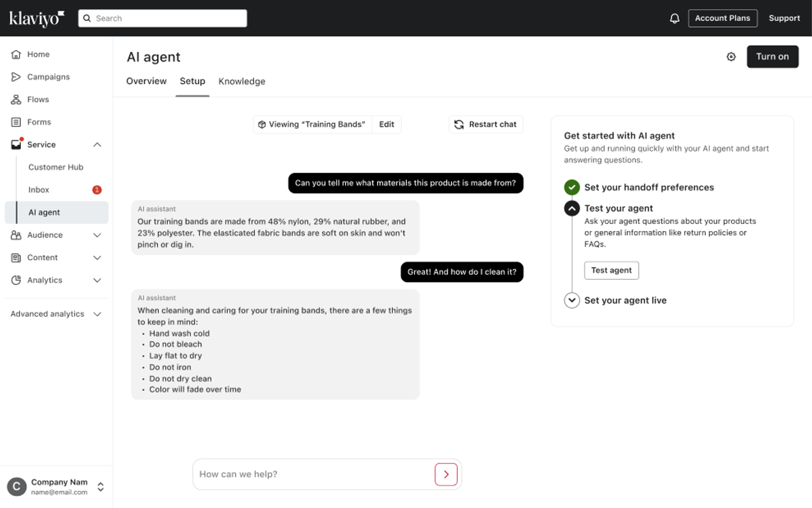Click the Turn on button

pos(772,56)
